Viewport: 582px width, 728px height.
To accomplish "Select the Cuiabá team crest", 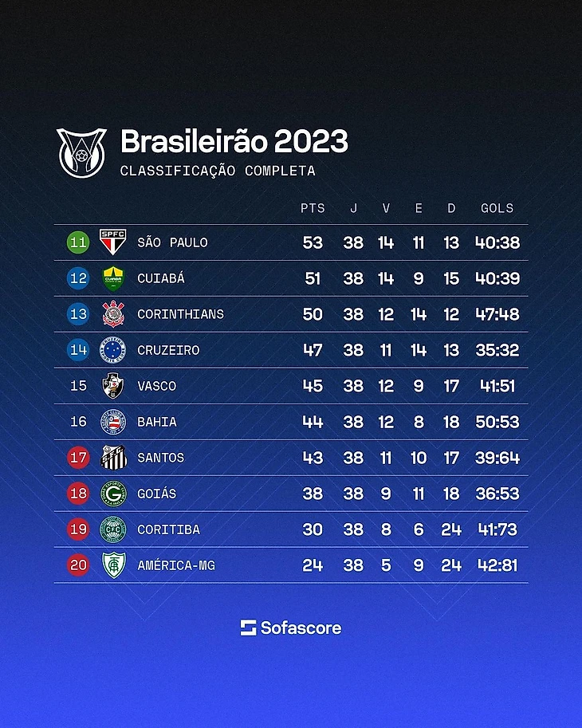I will coord(113,278).
